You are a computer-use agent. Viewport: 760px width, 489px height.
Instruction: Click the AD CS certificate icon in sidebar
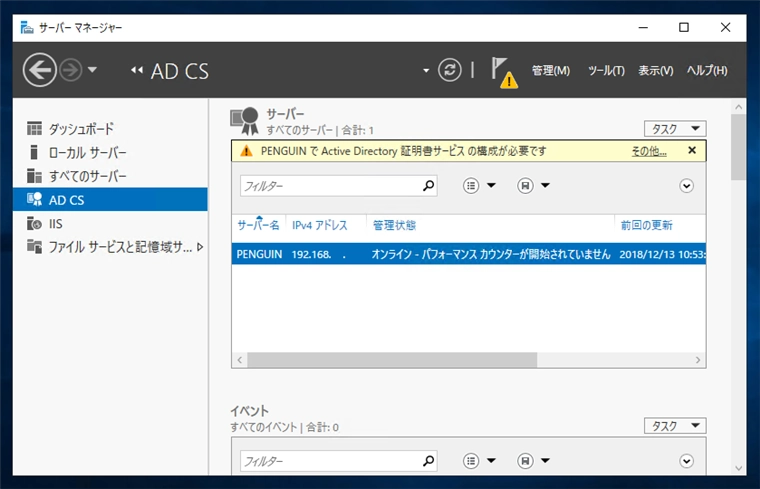pyautogui.click(x=34, y=199)
